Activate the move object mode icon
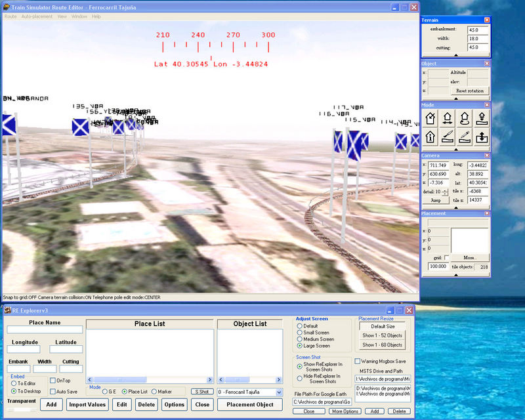 (x=447, y=119)
